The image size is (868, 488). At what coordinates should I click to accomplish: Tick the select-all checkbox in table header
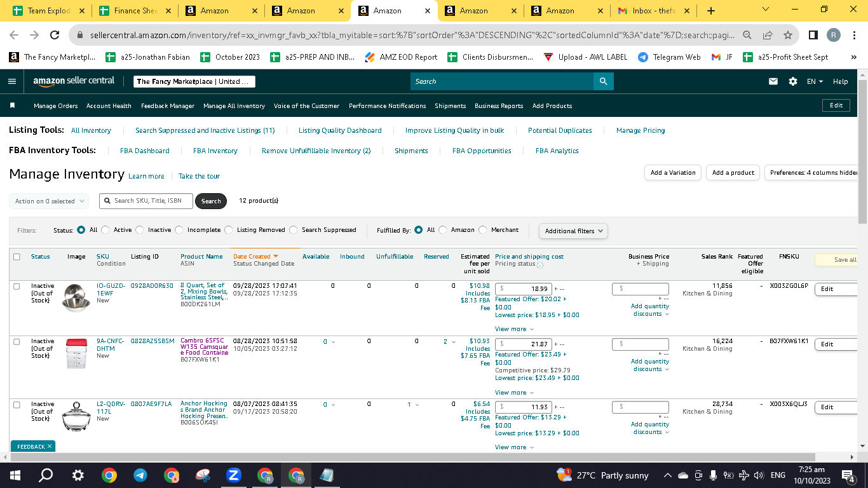(x=17, y=257)
